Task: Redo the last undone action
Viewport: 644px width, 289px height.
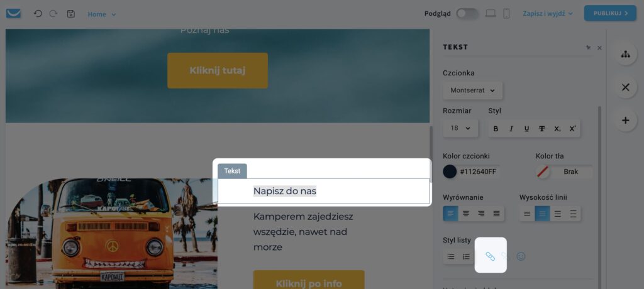Action: 53,14
